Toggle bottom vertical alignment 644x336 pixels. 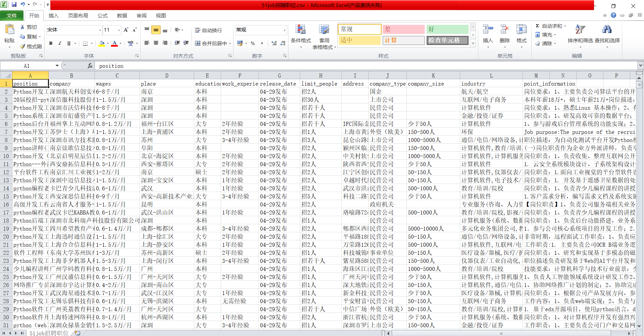(165, 30)
